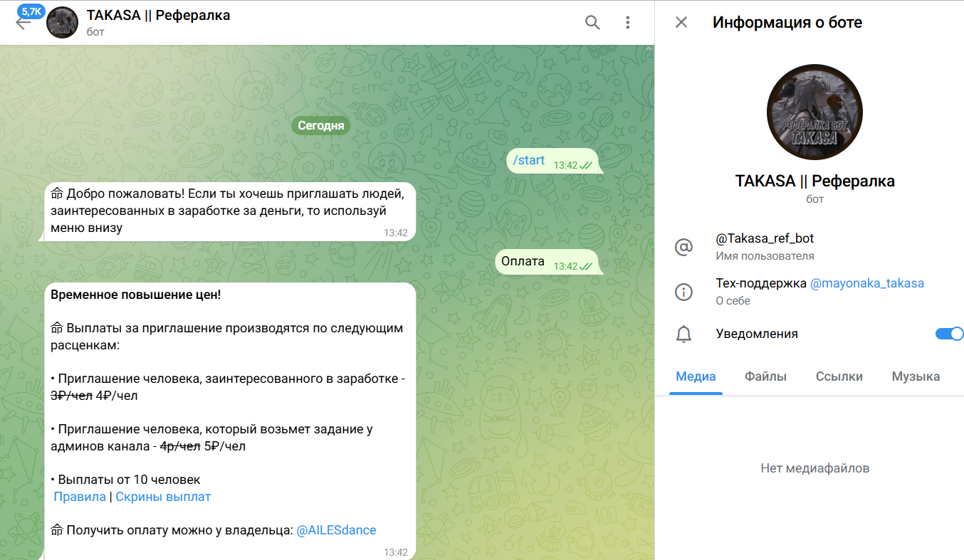Viewport: 964px width, 560px height.
Task: Switch to the Ссылки tab
Action: (x=839, y=377)
